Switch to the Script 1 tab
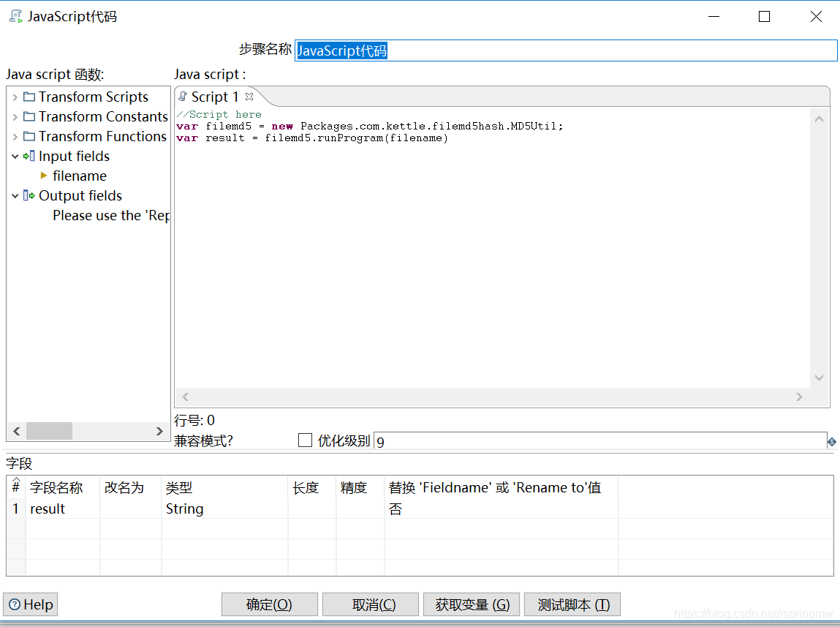 213,97
